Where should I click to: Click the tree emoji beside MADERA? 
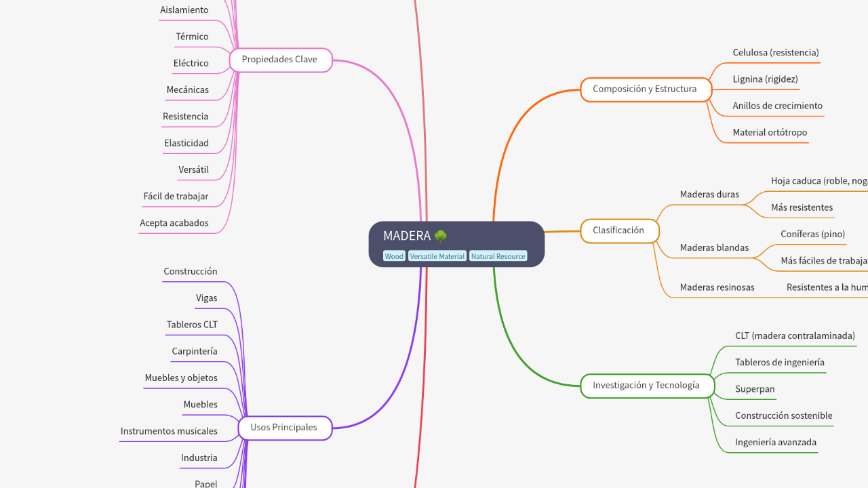pyautogui.click(x=441, y=236)
